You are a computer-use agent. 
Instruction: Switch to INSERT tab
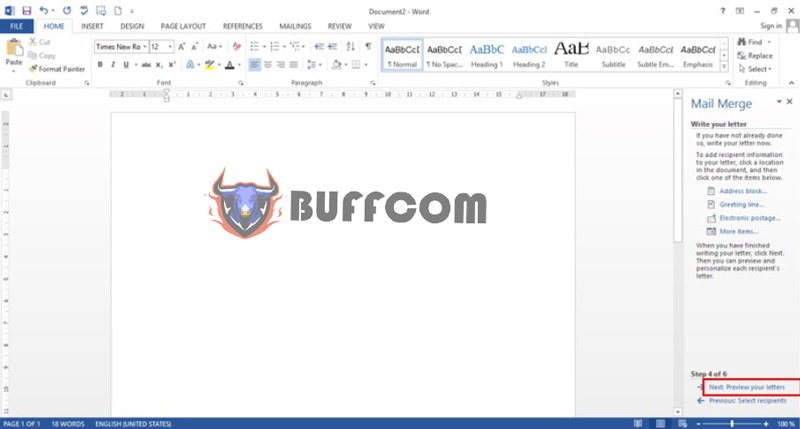[x=92, y=26]
